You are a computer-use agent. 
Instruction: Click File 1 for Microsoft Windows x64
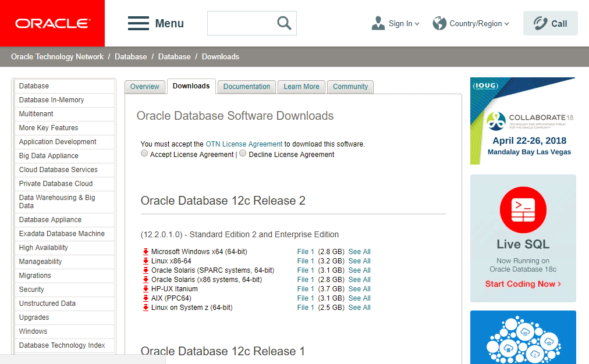tap(306, 252)
